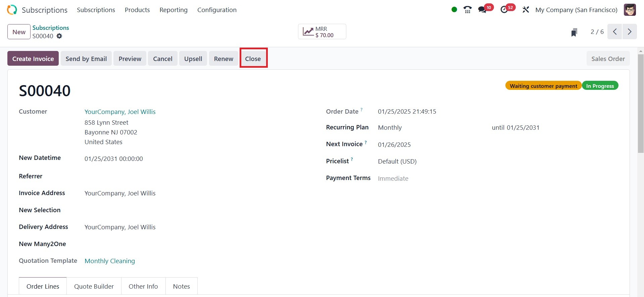This screenshot has width=644, height=297.
Task: Open the Products menu
Action: 137,10
